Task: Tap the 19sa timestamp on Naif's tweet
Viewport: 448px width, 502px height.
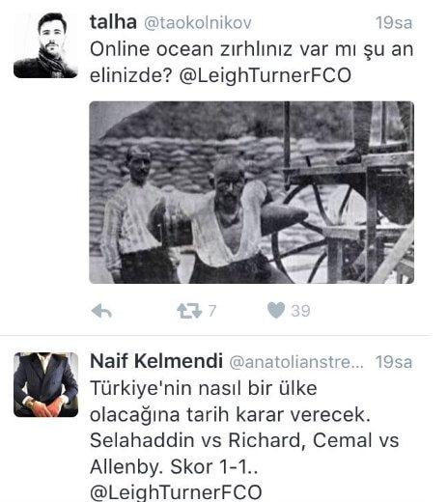Action: pyautogui.click(x=394, y=362)
